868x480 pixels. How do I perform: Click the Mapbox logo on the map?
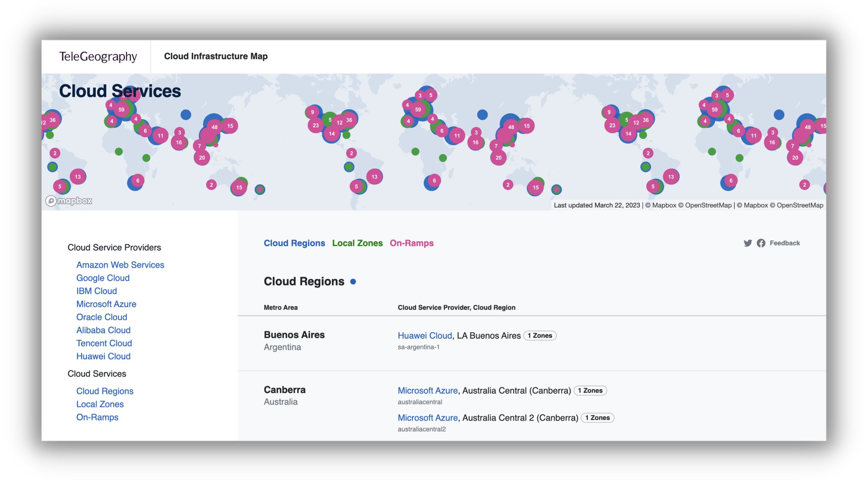tap(69, 201)
